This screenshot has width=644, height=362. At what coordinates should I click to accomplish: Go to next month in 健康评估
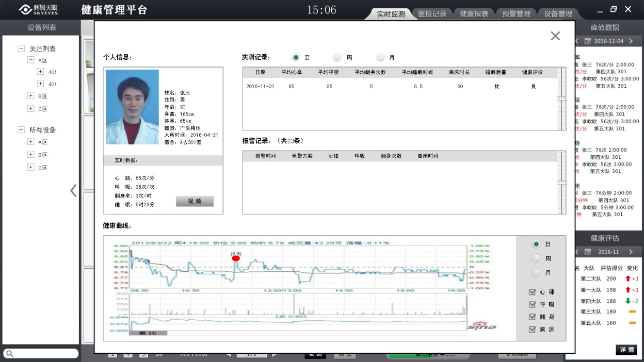tap(631, 252)
